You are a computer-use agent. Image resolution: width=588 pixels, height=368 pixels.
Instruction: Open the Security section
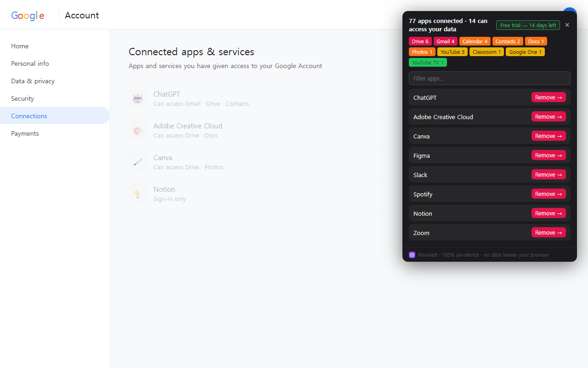tap(55, 98)
